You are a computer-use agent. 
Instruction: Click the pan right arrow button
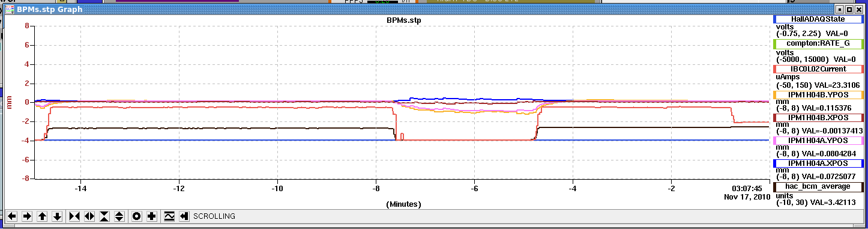point(27,216)
